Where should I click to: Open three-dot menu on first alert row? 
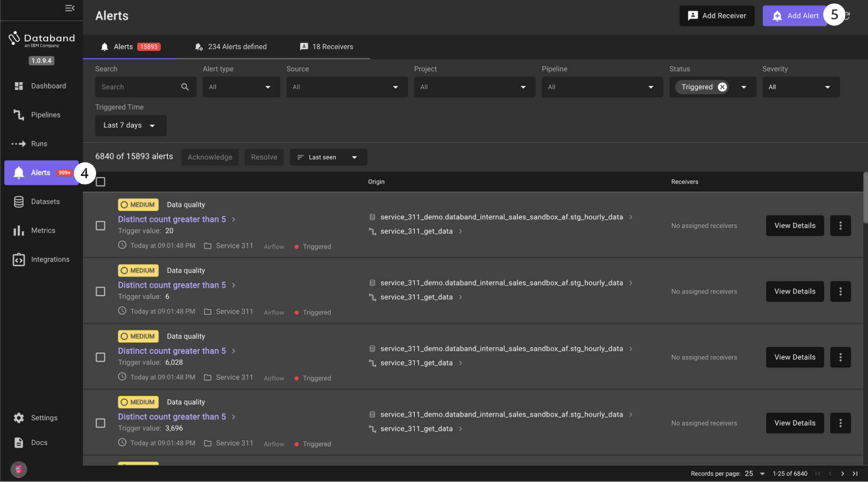(840, 225)
